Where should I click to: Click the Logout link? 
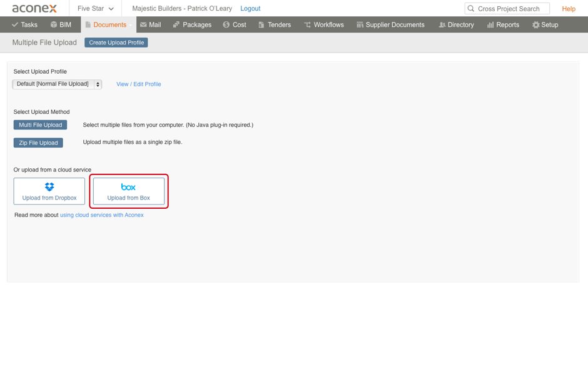(250, 8)
